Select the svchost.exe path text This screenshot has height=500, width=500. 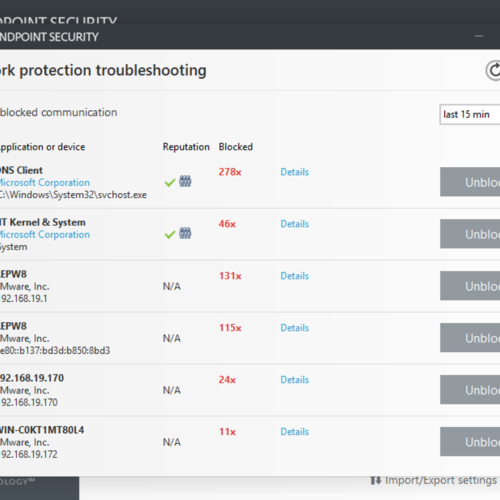tap(73, 195)
